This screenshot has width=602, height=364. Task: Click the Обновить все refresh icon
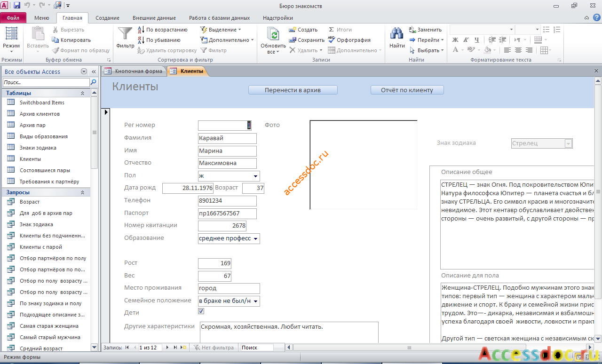coord(273,34)
